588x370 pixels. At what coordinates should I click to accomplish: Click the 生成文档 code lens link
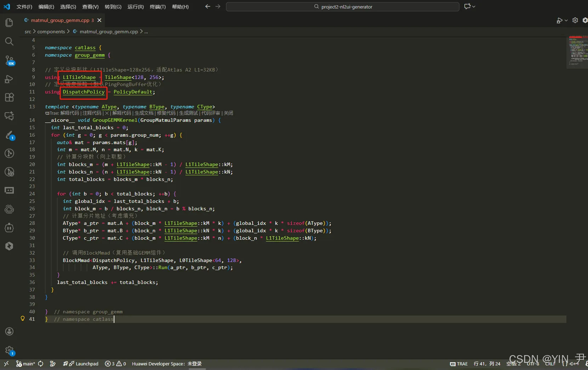[144, 113]
